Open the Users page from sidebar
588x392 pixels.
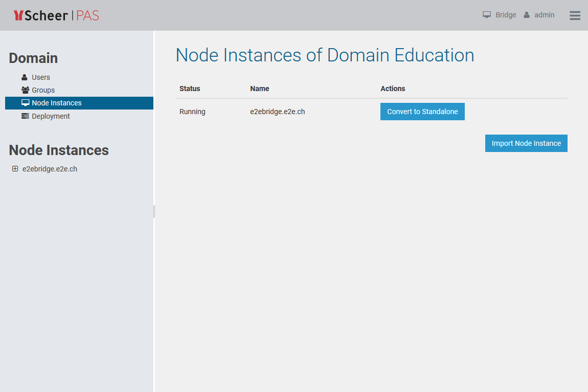click(41, 77)
